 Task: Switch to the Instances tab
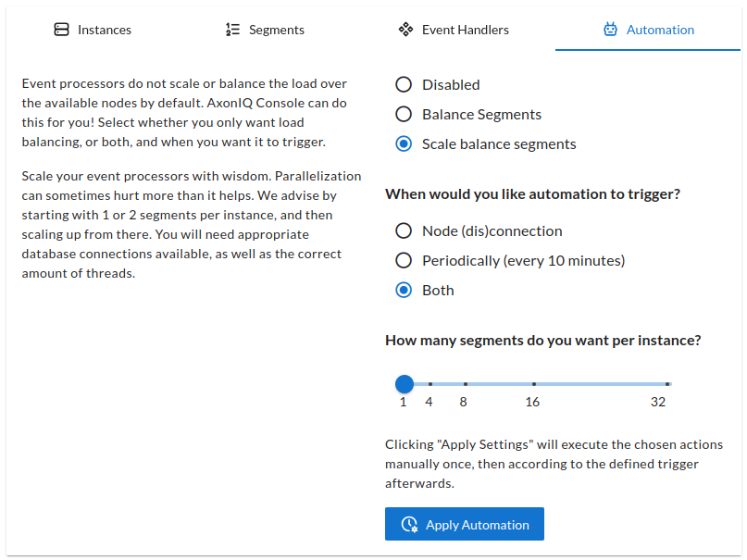(x=93, y=29)
